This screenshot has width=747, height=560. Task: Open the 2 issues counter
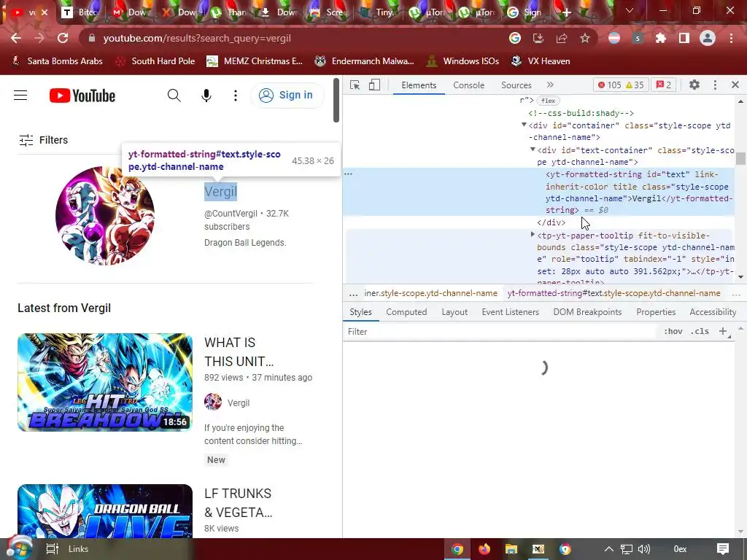tap(664, 85)
